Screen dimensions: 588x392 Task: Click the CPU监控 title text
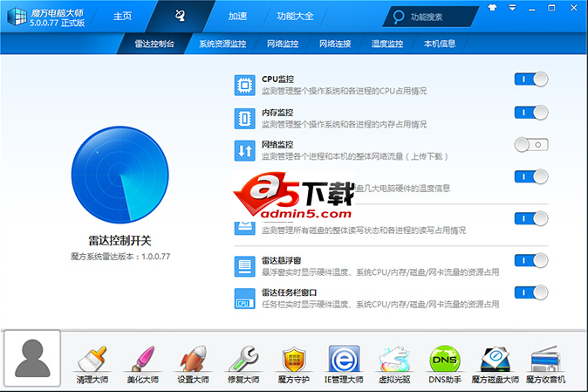pyautogui.click(x=278, y=79)
